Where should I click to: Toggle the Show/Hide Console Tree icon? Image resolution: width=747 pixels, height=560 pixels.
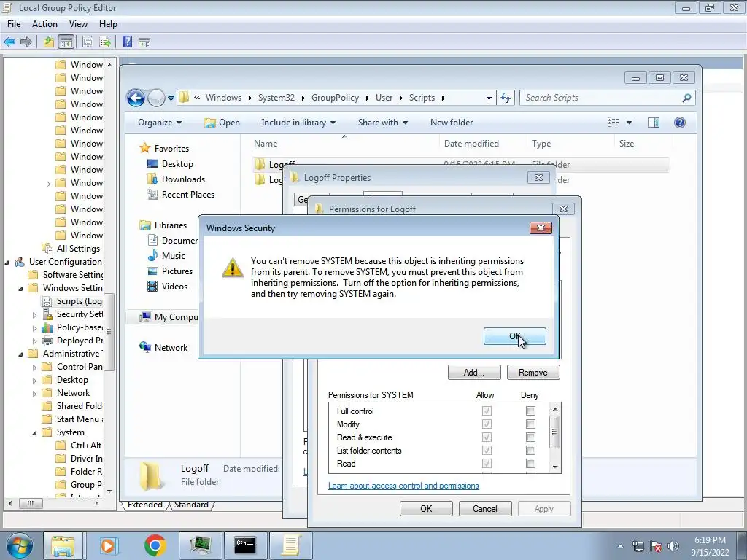point(66,42)
